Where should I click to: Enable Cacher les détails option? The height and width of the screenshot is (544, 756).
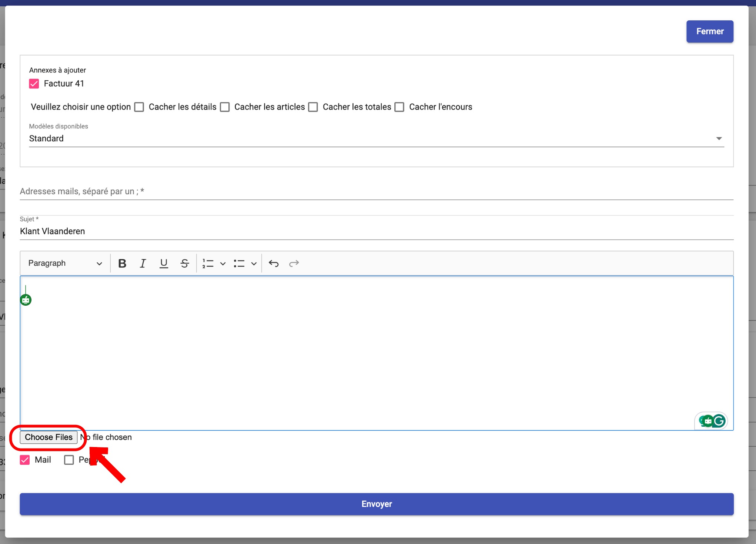click(x=139, y=107)
